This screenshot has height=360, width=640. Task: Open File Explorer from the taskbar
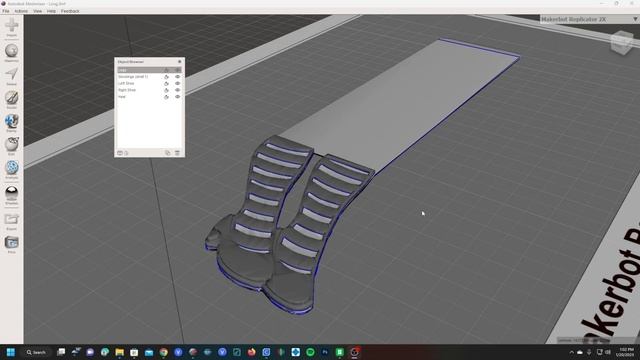pos(119,352)
